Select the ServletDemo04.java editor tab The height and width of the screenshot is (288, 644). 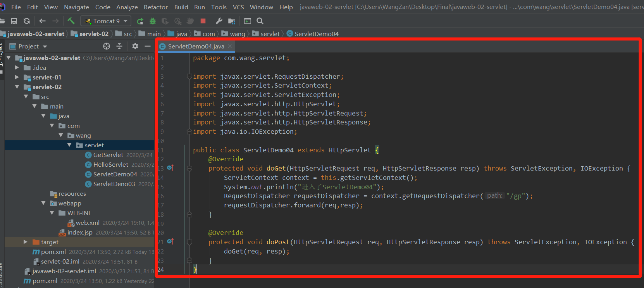point(196,46)
